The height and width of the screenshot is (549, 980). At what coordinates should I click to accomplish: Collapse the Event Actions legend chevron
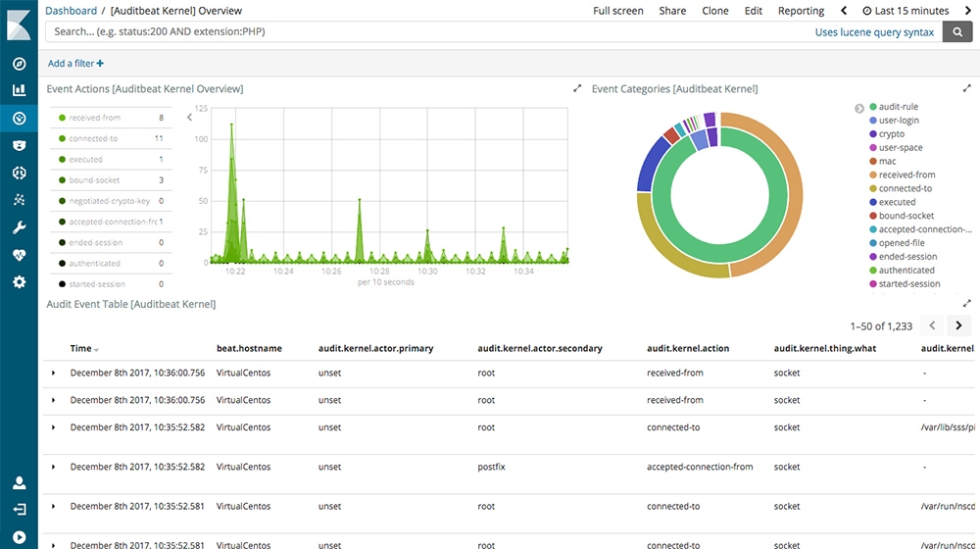[x=189, y=117]
